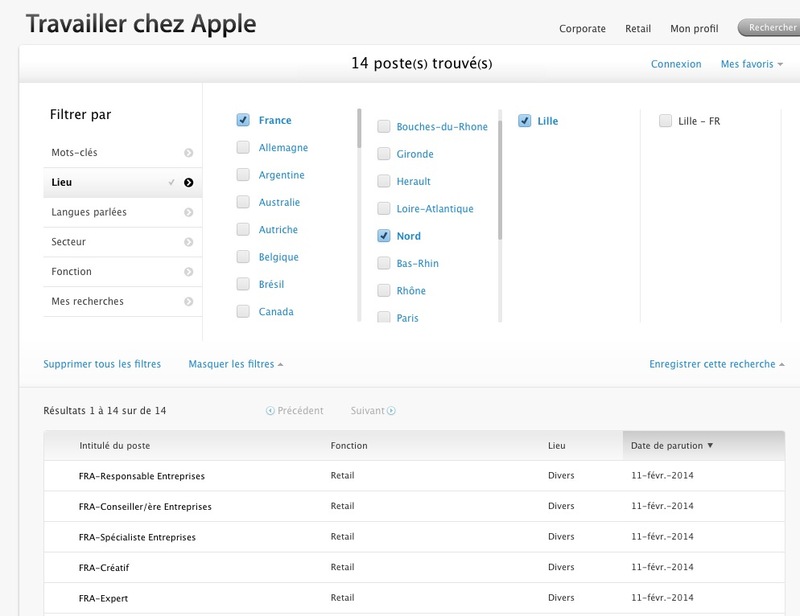Screen dimensions: 800x616
Task: Go to the Corporate section
Action: (582, 29)
